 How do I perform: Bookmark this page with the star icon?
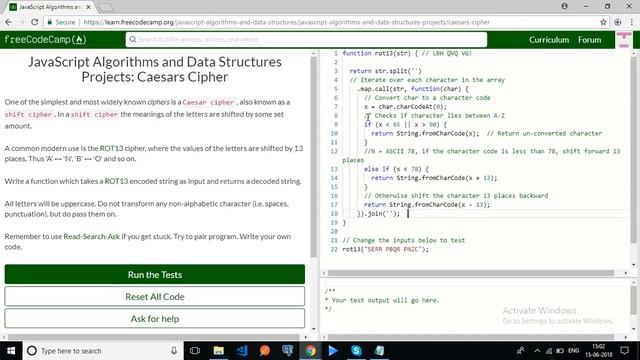[603, 22]
